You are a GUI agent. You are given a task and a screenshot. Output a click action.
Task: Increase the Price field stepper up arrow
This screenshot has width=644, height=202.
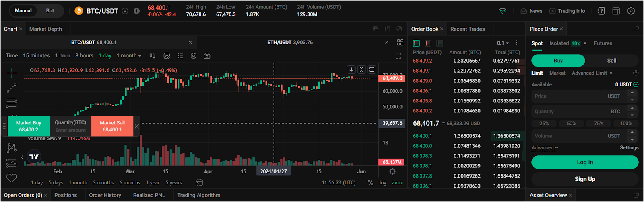[632, 93]
